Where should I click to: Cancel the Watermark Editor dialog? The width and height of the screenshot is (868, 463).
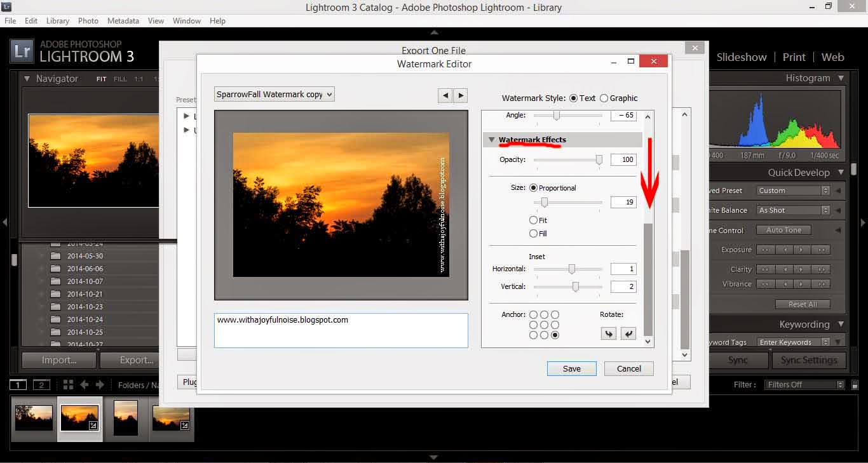click(628, 369)
